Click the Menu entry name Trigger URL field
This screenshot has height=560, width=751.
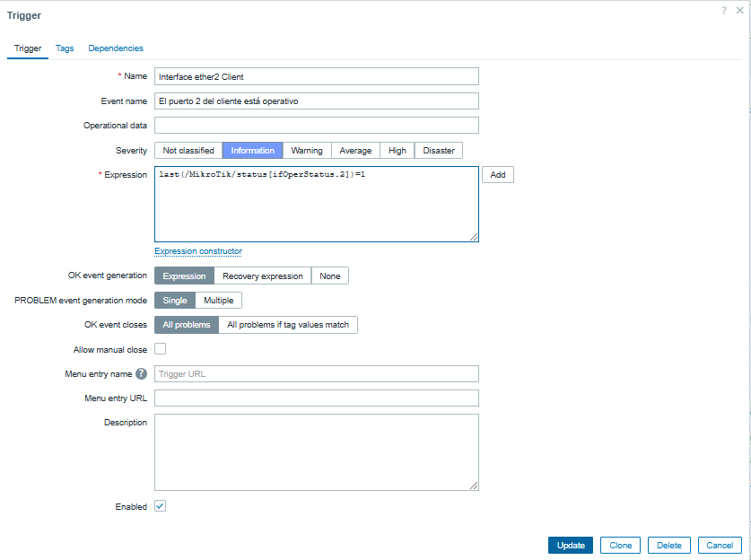click(x=317, y=373)
